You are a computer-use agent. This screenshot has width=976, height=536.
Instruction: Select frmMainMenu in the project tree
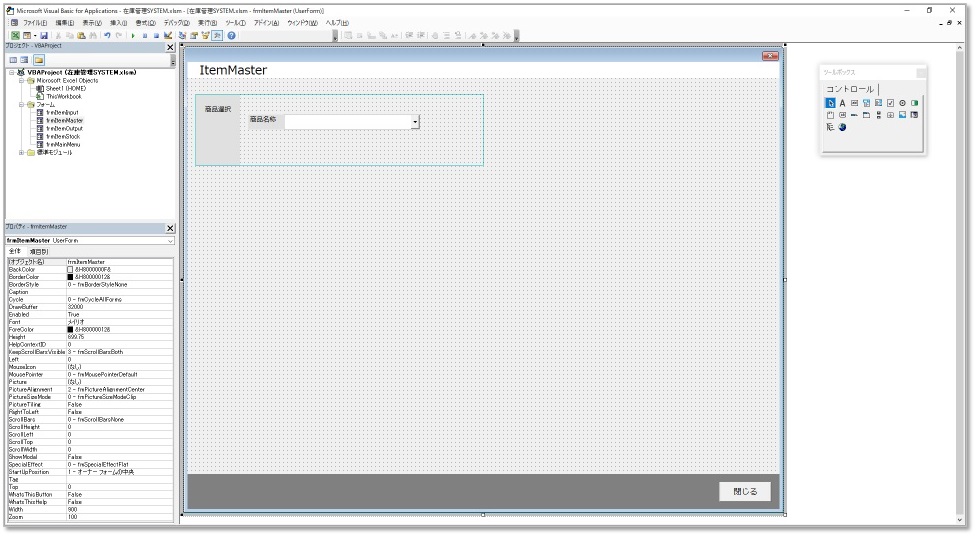click(63, 144)
